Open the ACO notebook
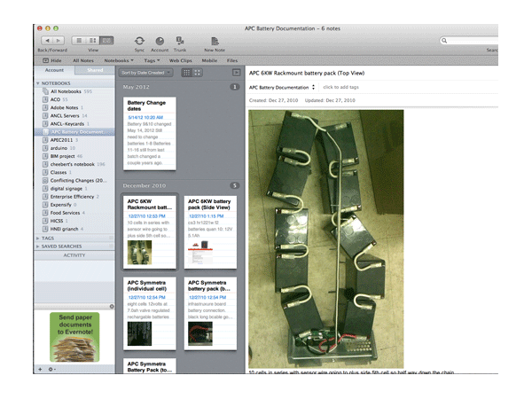The height and width of the screenshot is (399, 532). coord(74,99)
